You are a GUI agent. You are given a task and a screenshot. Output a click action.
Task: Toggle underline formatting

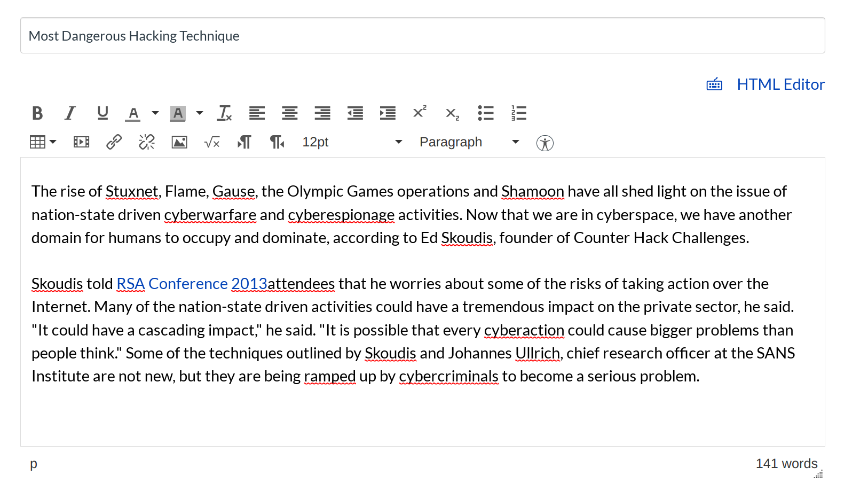click(x=102, y=113)
